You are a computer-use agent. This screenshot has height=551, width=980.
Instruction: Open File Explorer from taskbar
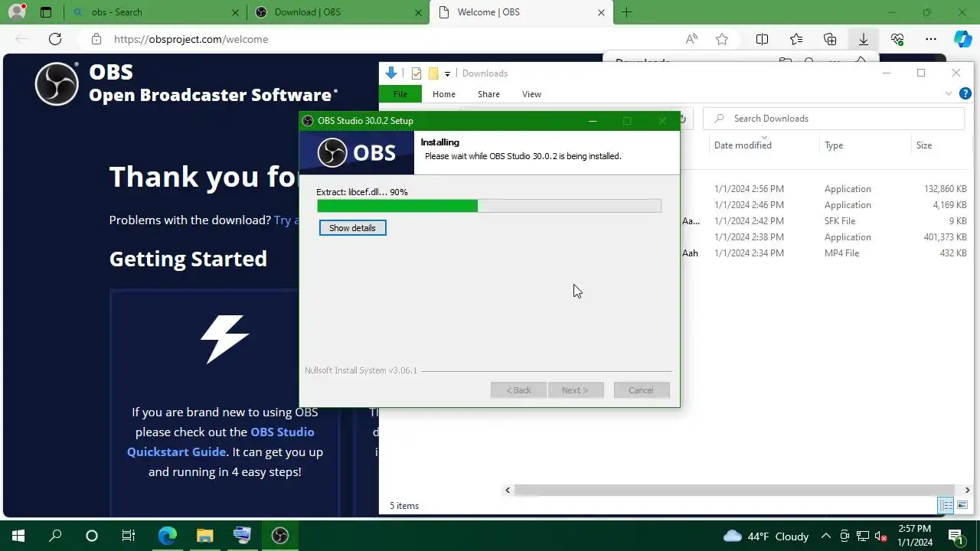click(204, 536)
